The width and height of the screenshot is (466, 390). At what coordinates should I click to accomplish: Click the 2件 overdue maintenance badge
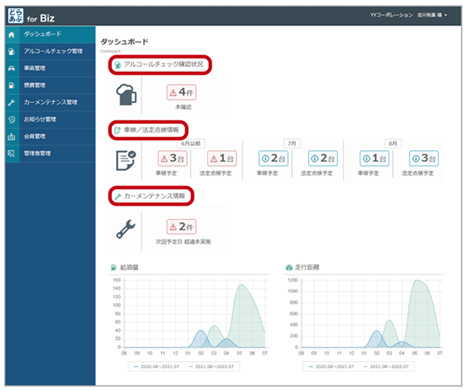pyautogui.click(x=181, y=227)
